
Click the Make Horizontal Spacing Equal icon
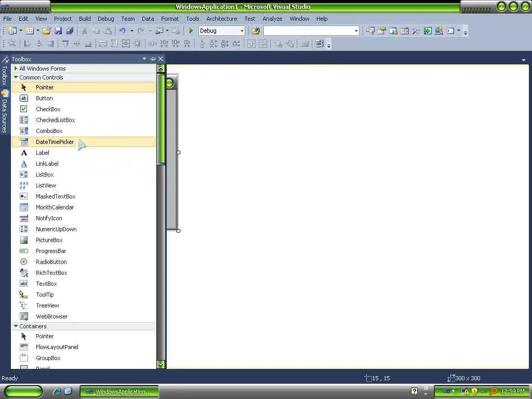[x=152, y=44]
